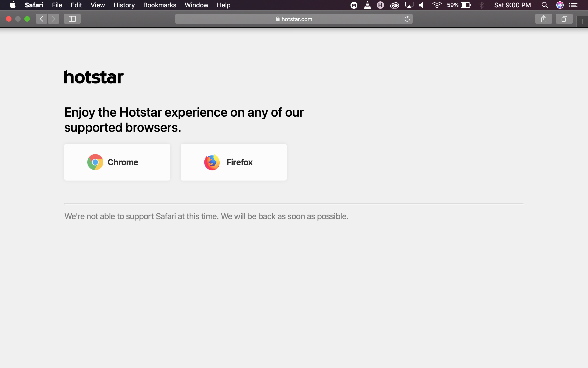Choose the Firefox browser card

coord(234,162)
